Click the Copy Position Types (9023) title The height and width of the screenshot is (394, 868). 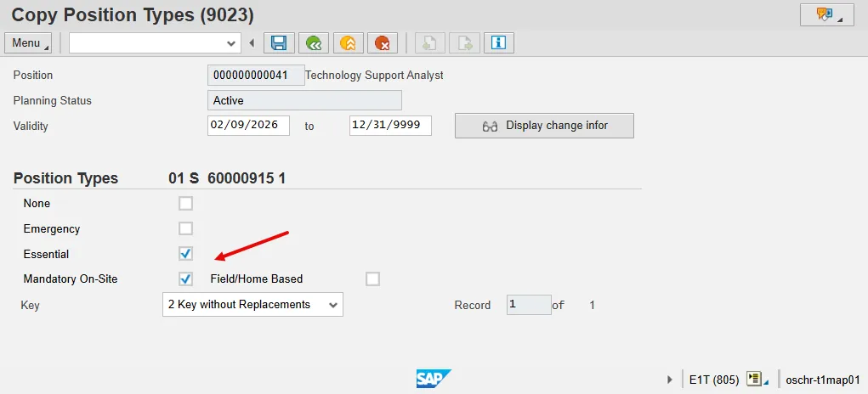click(133, 15)
